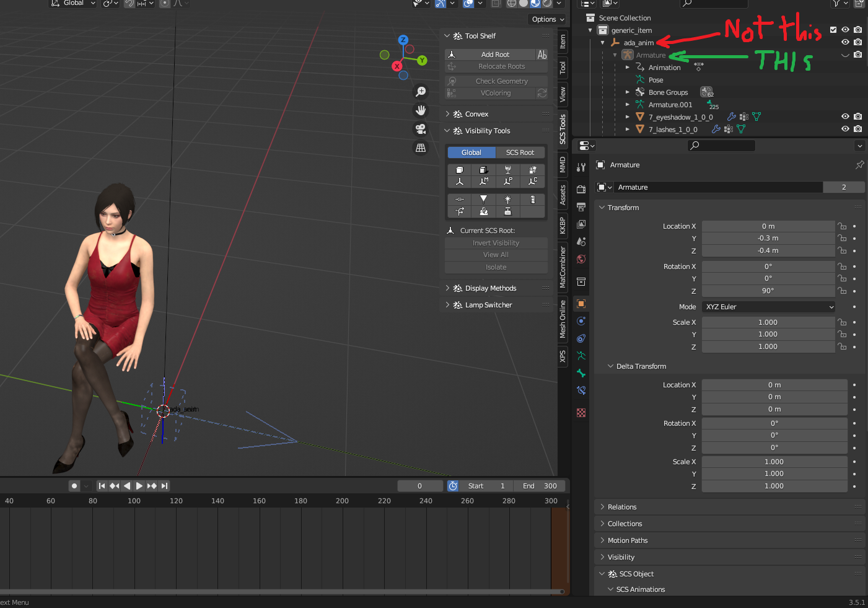This screenshot has height=608, width=868.
Task: Expand the Relations panel
Action: coord(622,507)
